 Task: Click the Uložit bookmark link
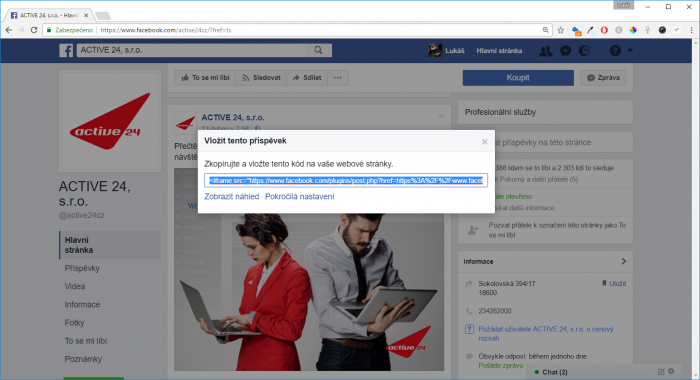click(614, 284)
